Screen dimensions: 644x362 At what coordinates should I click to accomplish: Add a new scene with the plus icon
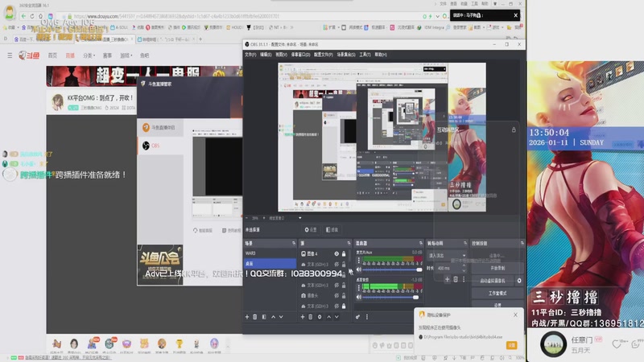coord(247,317)
